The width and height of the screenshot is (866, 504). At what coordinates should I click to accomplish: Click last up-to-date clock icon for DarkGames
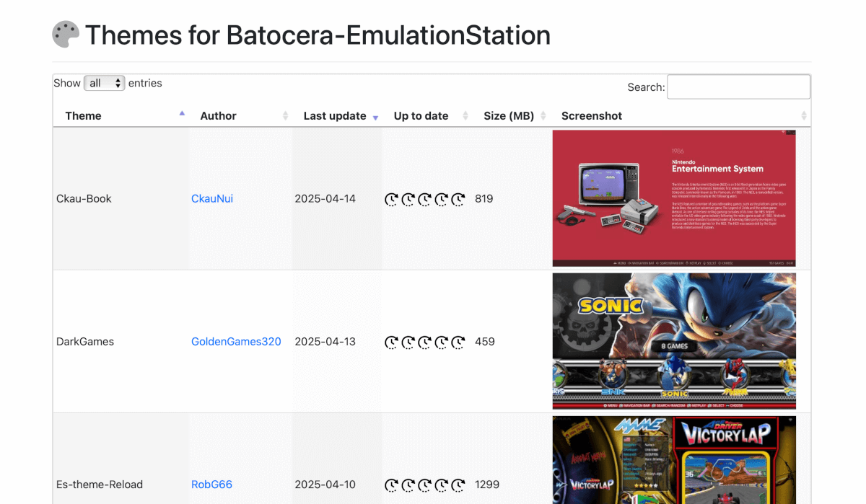[x=458, y=342]
